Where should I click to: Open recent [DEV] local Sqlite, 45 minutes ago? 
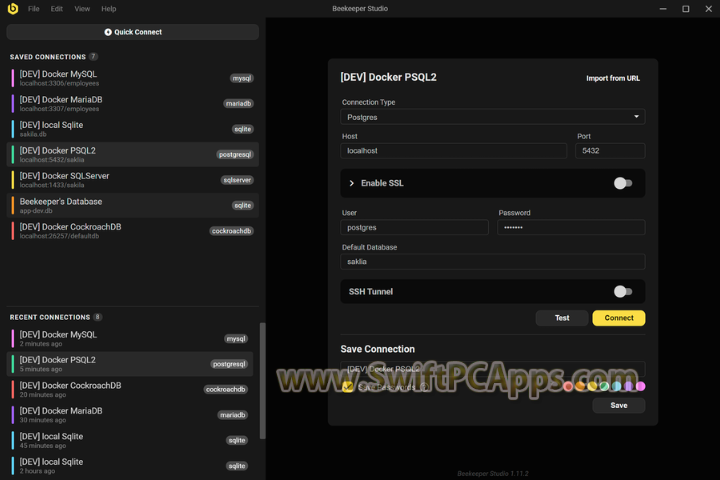130,440
